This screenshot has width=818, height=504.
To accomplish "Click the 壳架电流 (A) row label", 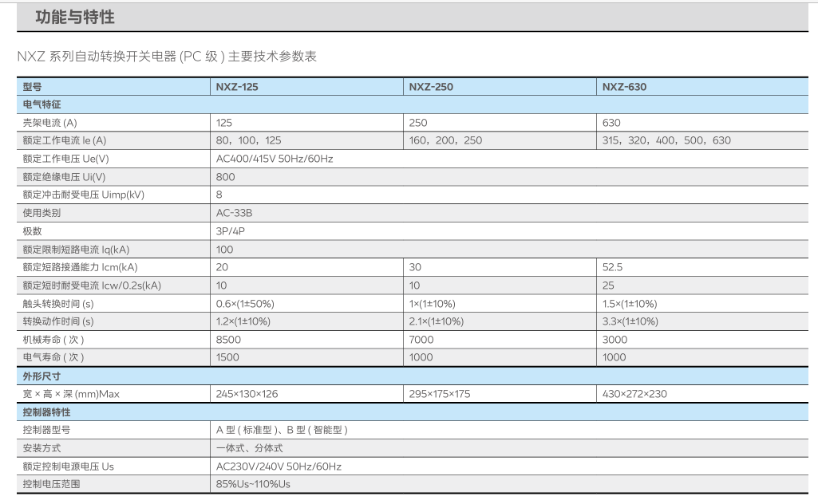I will (x=50, y=123).
